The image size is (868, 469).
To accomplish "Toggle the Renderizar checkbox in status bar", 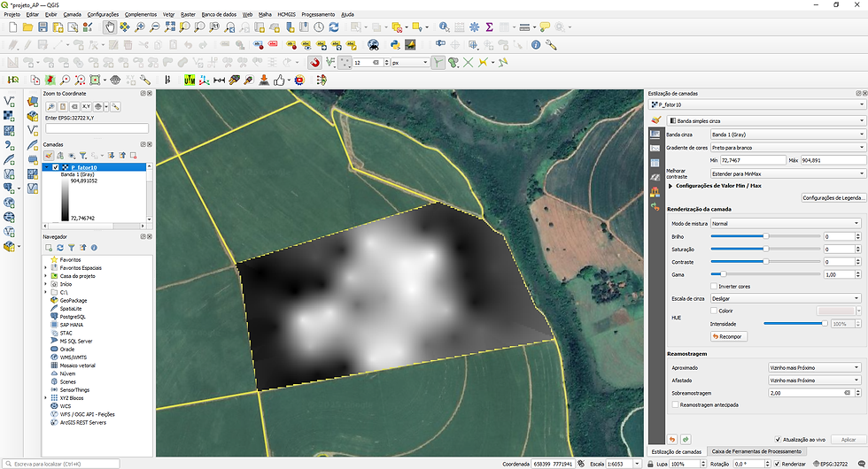I will coord(777,464).
